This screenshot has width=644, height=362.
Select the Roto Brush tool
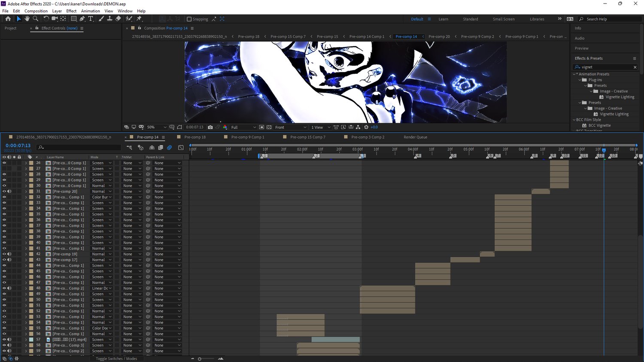(x=129, y=19)
